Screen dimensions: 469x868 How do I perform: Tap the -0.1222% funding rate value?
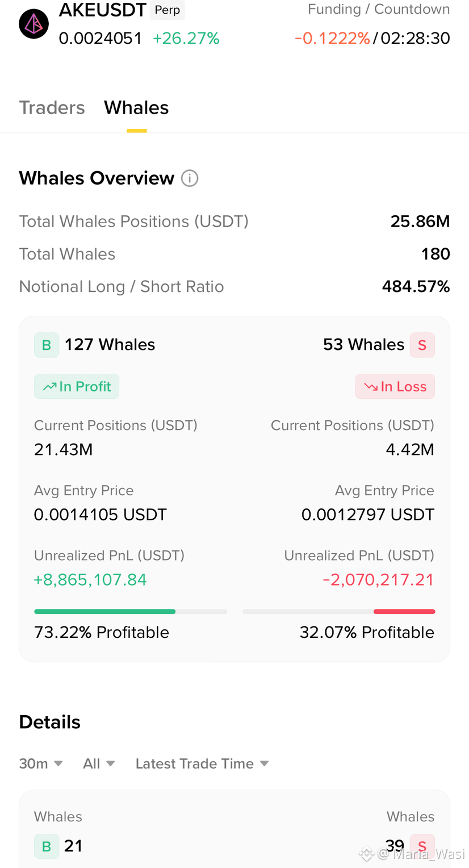332,38
